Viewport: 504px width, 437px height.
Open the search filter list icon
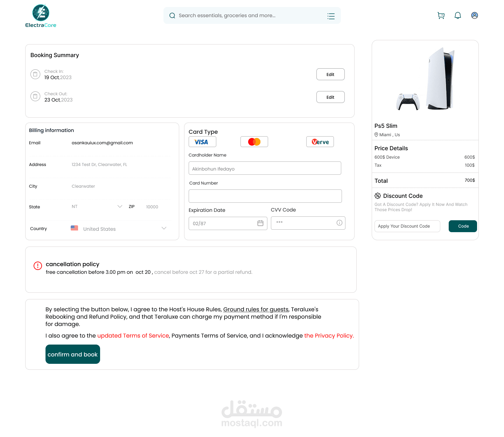[331, 16]
